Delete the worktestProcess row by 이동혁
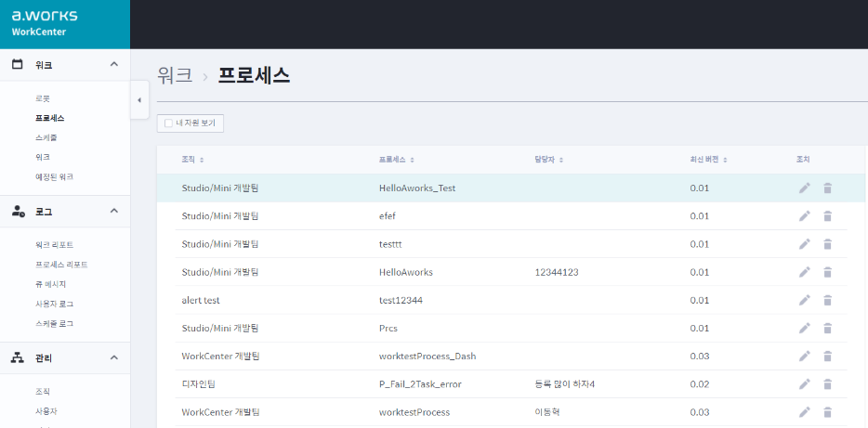The height and width of the screenshot is (428, 868). tap(828, 412)
